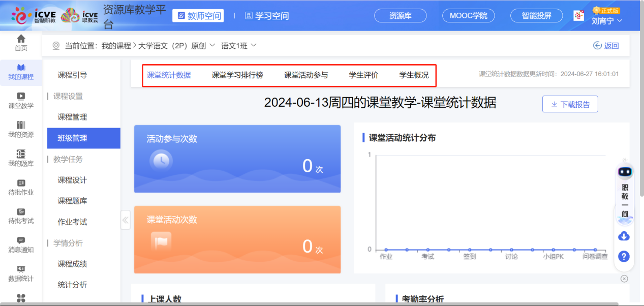The height and width of the screenshot is (306, 644).
Task: Click the 返回 back link
Action: click(x=606, y=46)
